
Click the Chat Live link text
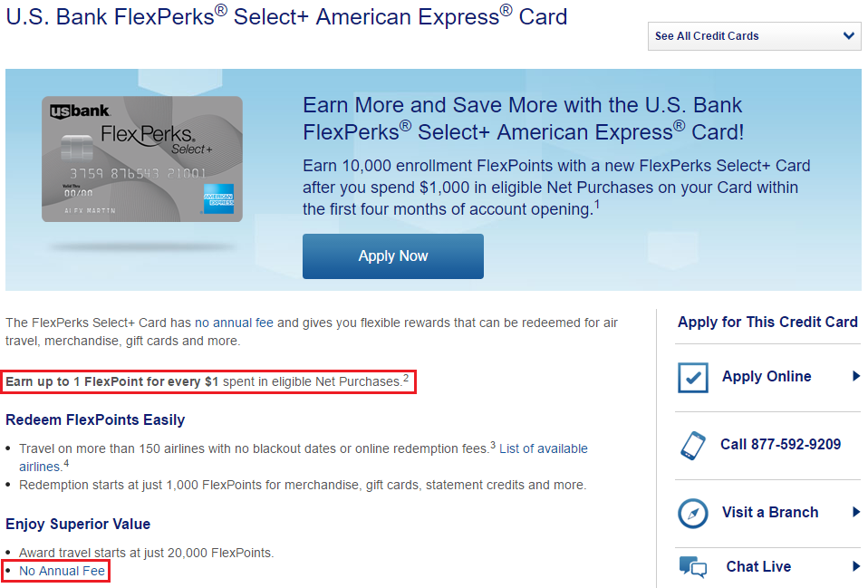click(758, 566)
